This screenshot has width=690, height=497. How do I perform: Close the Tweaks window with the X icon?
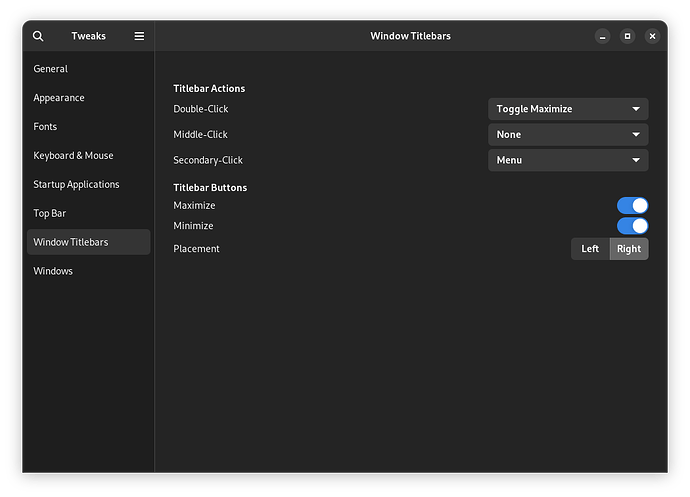click(x=652, y=36)
